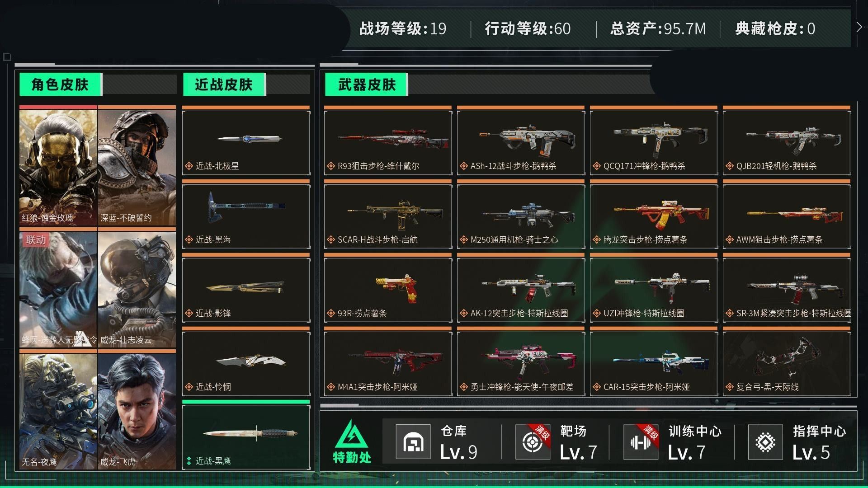Click the green 特勤处 triangle logo

click(352, 435)
